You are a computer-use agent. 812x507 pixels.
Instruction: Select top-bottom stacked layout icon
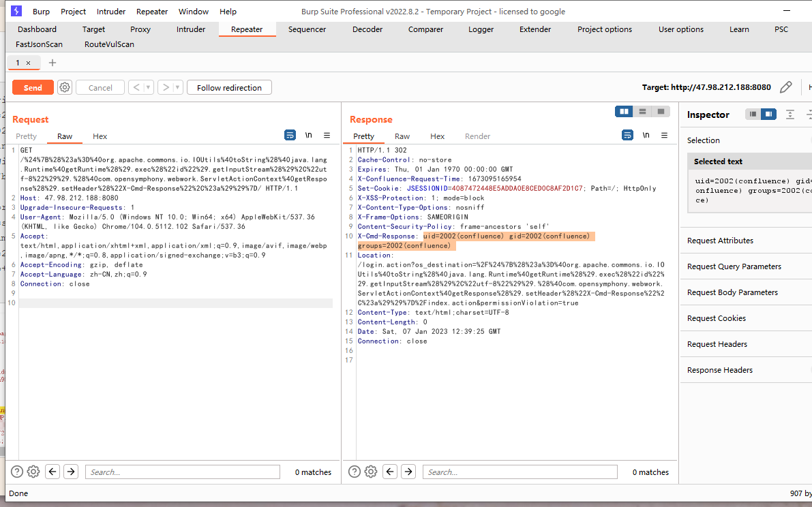click(642, 111)
